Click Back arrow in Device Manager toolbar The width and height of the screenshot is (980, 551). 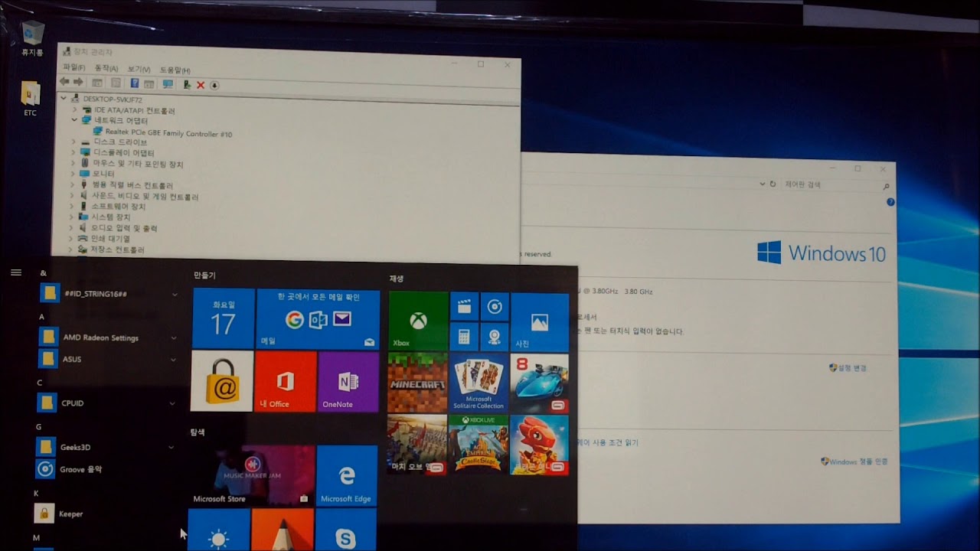64,83
